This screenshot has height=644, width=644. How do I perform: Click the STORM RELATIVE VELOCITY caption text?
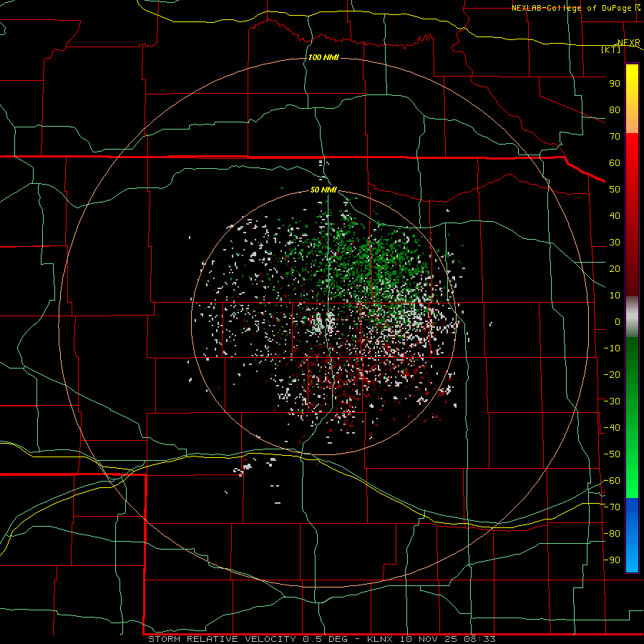[x=222, y=639]
